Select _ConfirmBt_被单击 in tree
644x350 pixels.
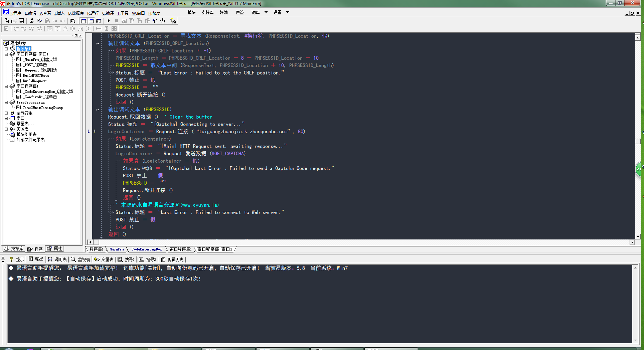click(x=40, y=97)
